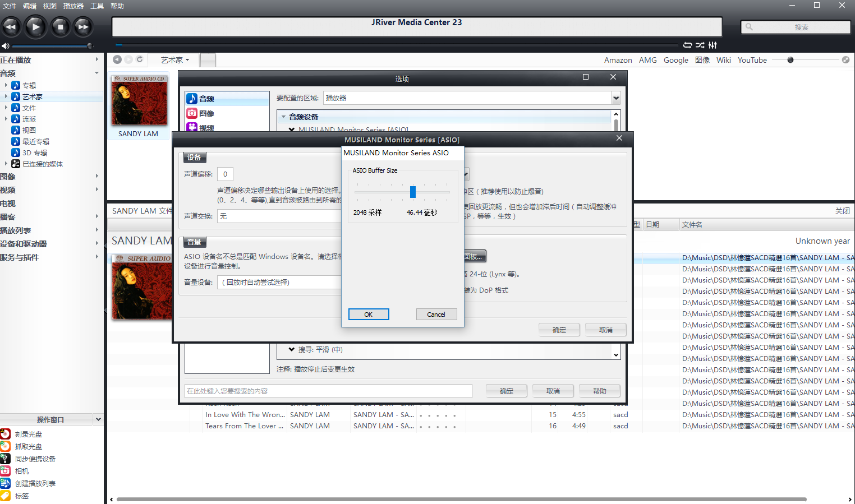Collapse the 音频设备 section
The image size is (855, 504).
pyautogui.click(x=284, y=117)
